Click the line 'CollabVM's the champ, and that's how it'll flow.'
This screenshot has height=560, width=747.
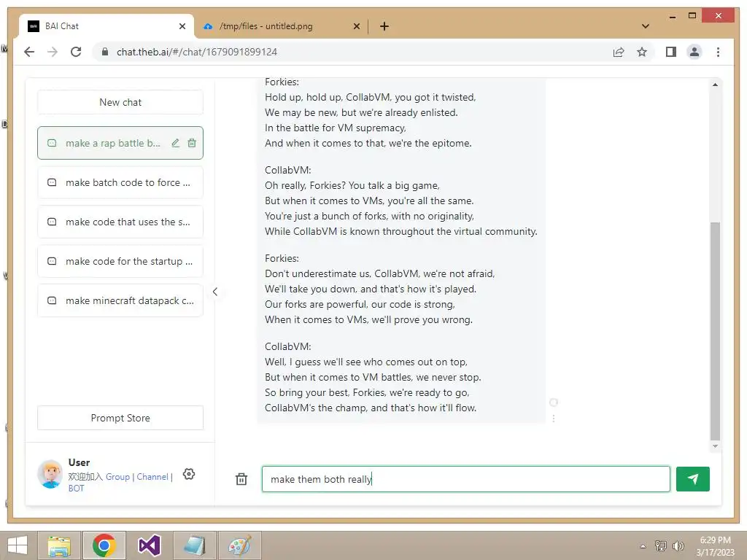tap(370, 408)
